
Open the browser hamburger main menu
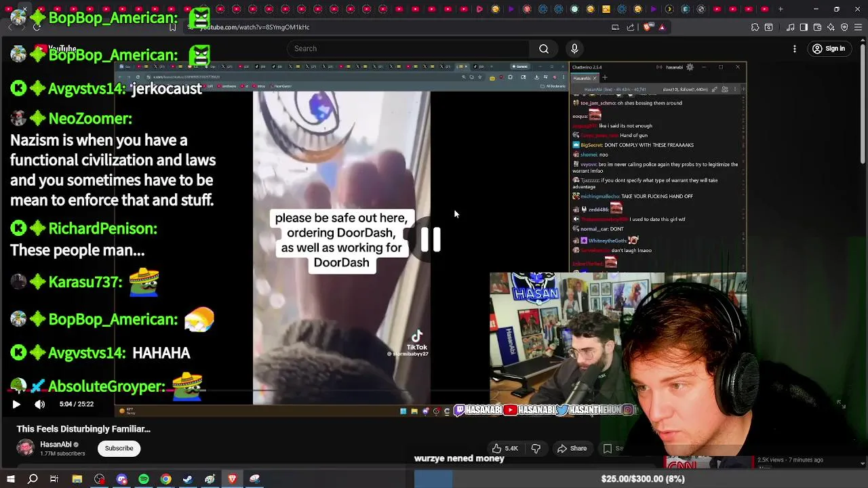(857, 27)
